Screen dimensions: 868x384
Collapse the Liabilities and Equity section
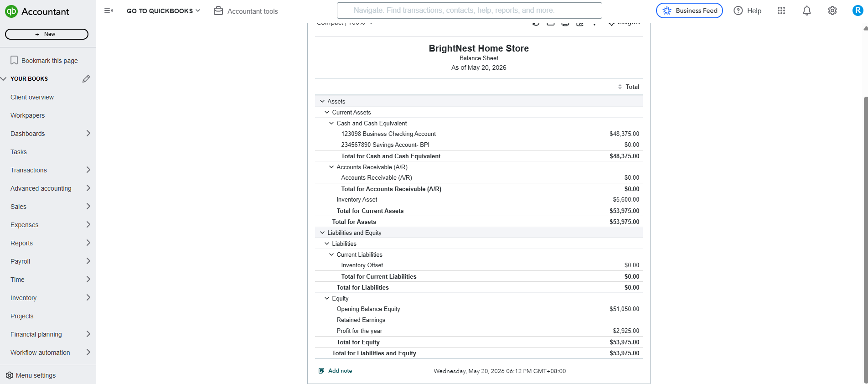[x=322, y=233]
